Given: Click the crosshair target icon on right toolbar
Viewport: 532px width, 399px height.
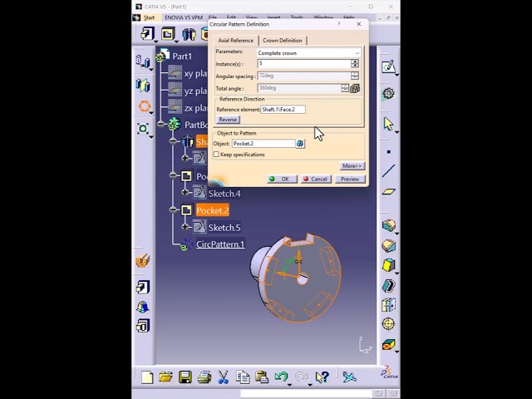Looking at the screenshot, I should pyautogui.click(x=388, y=323).
